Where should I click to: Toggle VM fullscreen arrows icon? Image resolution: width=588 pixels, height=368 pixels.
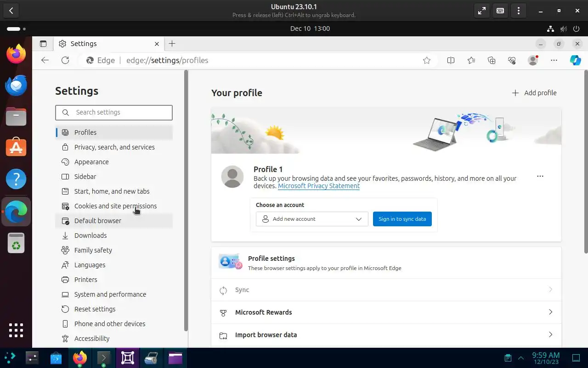point(481,11)
